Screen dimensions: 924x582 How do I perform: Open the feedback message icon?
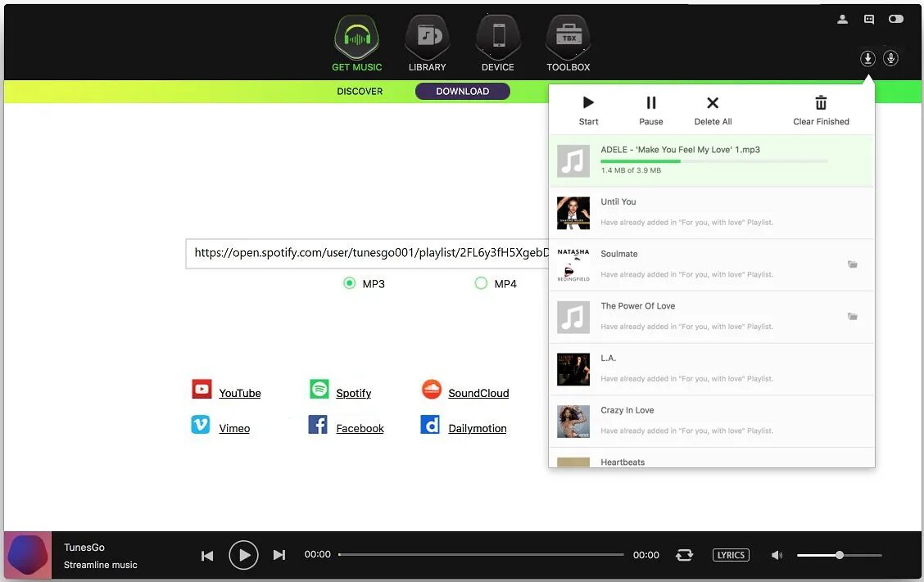pos(868,19)
